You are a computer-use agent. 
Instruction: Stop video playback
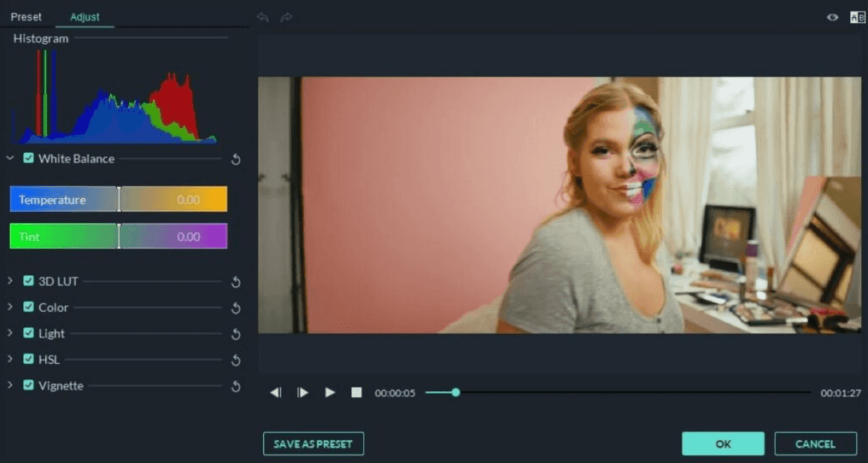[356, 392]
